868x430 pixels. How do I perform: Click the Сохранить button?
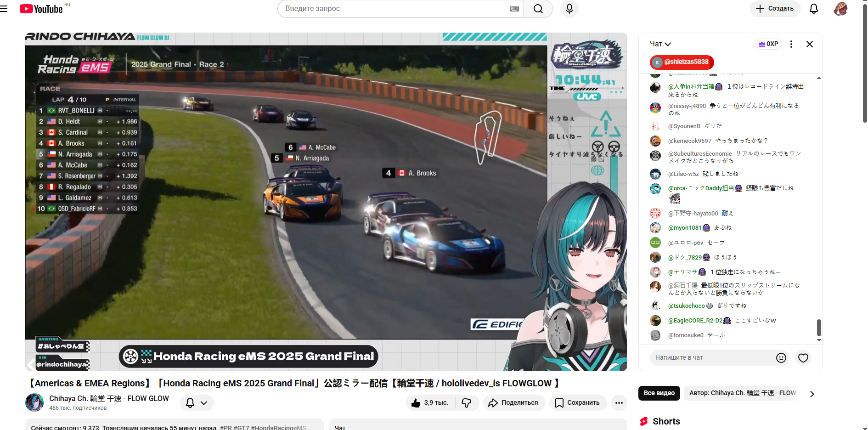point(578,403)
